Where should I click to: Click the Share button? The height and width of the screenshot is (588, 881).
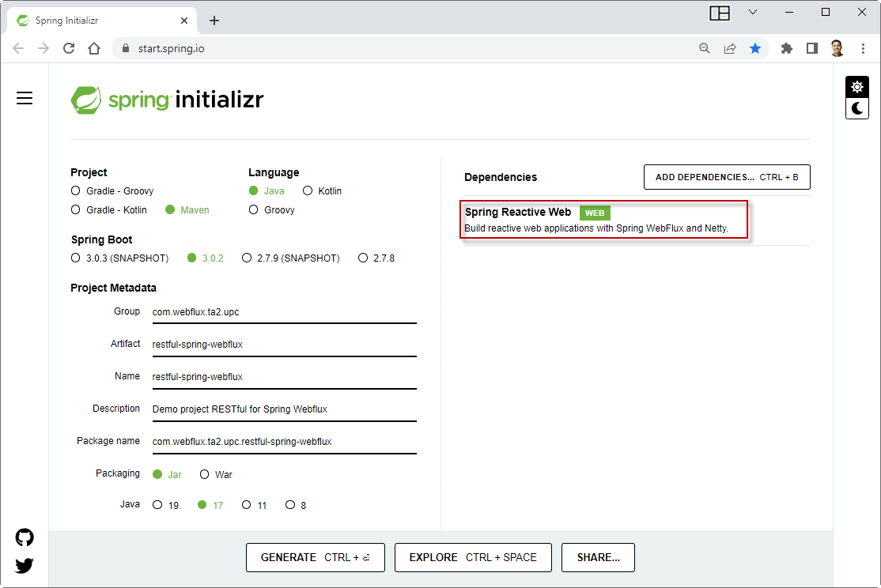tap(598, 557)
